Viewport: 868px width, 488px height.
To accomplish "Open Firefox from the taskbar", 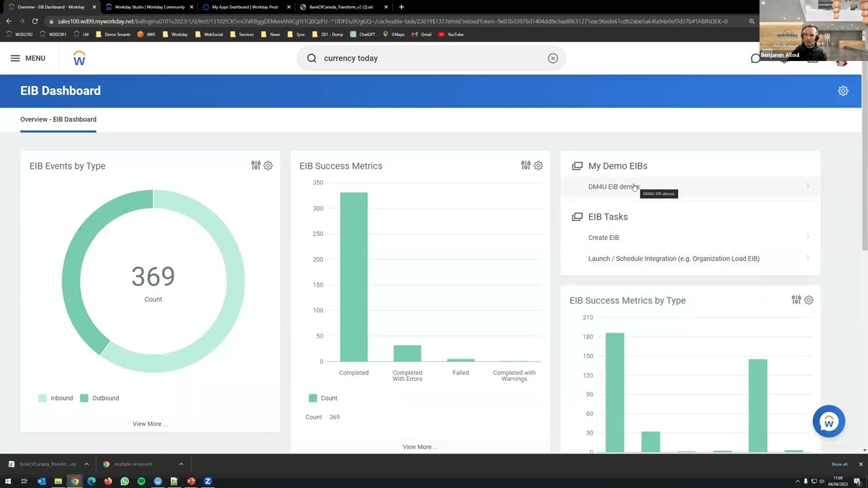I will click(108, 481).
